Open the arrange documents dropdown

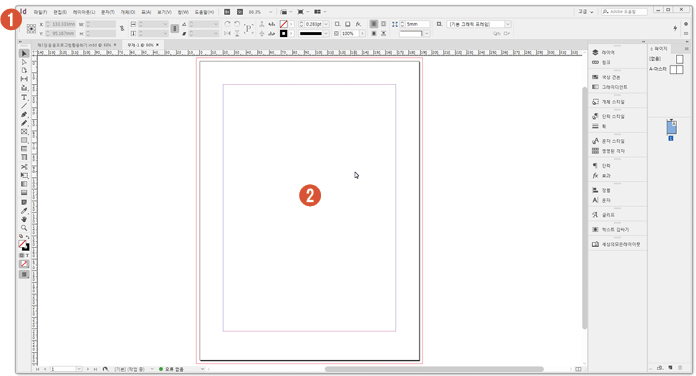point(320,12)
